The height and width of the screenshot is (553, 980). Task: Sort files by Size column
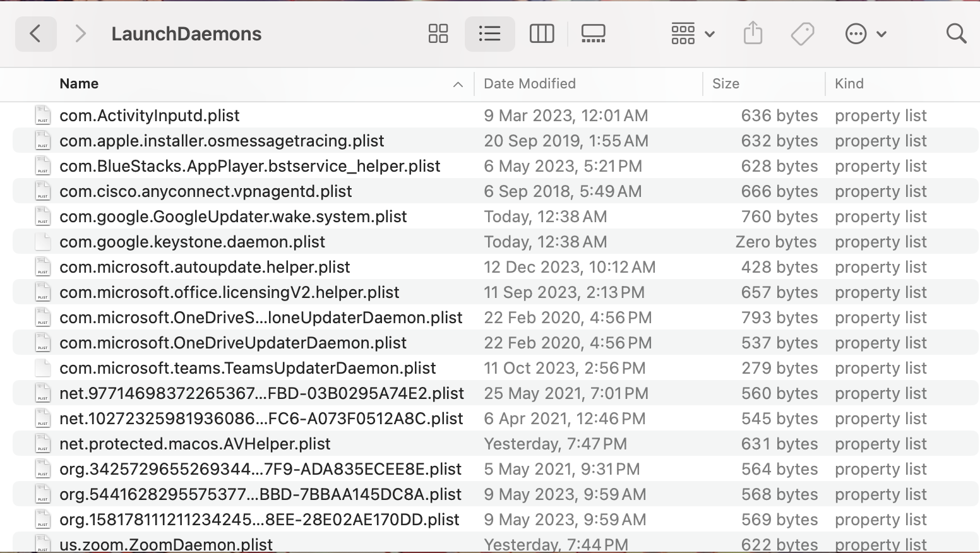[726, 83]
